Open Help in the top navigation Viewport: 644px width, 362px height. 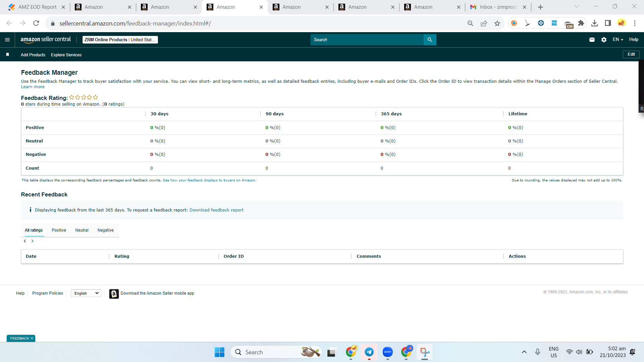pos(634,40)
